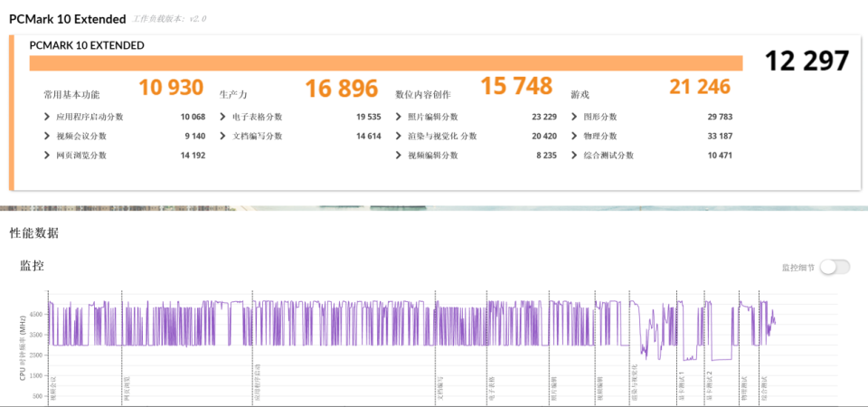Expand the 网页浏览分数 chevron

pyautogui.click(x=47, y=156)
